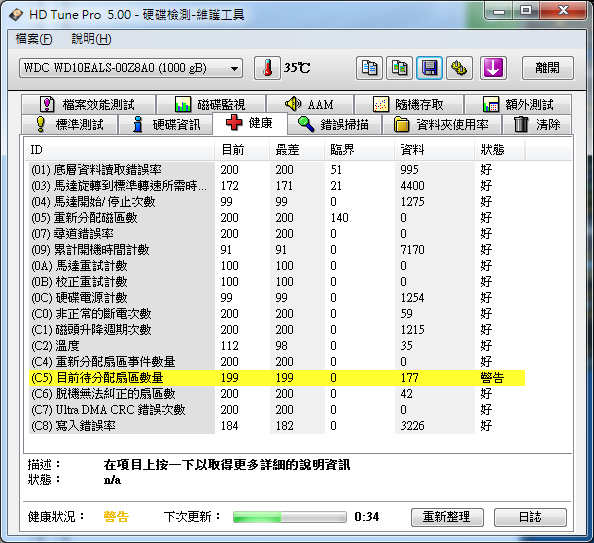Image resolution: width=594 pixels, height=543 pixels.
Task: Click the purple down arrow icon
Action: [493, 68]
